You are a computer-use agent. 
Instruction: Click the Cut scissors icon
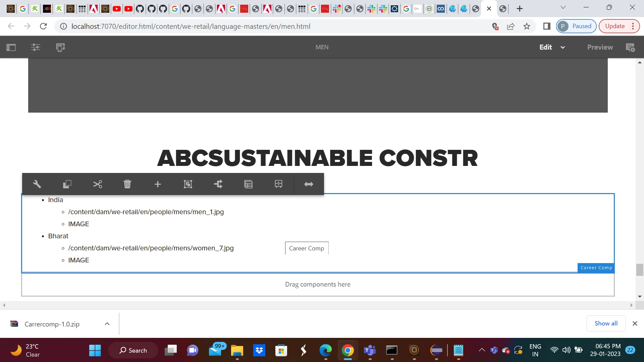[x=97, y=184]
